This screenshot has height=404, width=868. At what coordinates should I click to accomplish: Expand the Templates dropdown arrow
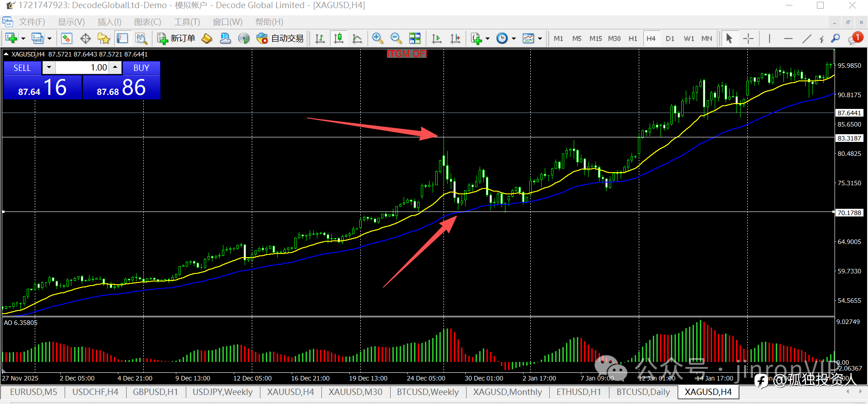(540, 39)
